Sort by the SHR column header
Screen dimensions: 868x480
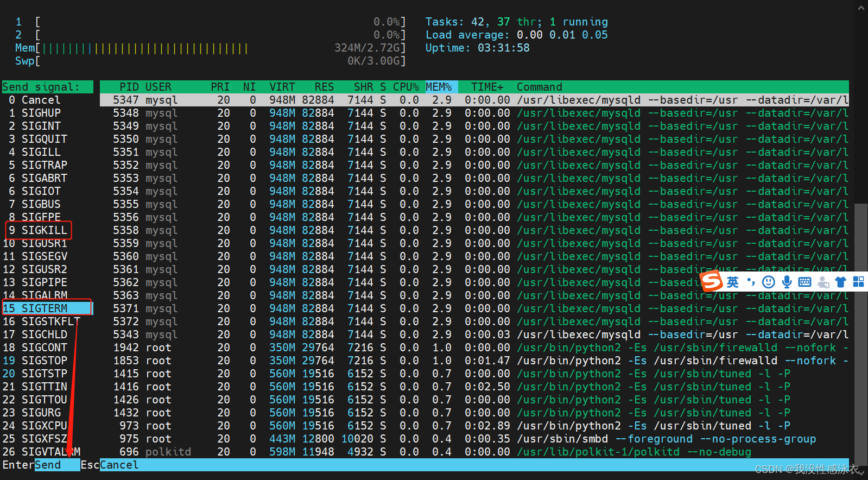(363, 87)
